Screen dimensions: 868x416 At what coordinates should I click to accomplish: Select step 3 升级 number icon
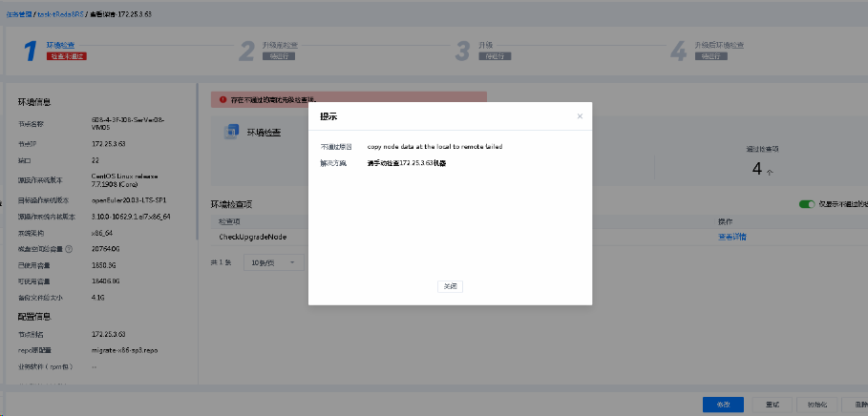[x=463, y=51]
